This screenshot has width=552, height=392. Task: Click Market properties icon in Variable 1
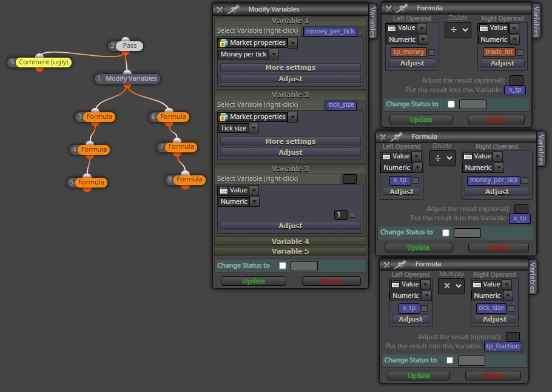(224, 43)
